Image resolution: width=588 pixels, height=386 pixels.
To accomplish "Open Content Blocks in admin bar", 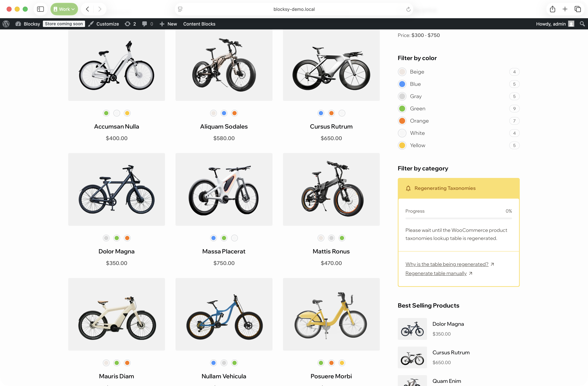I will pos(199,24).
